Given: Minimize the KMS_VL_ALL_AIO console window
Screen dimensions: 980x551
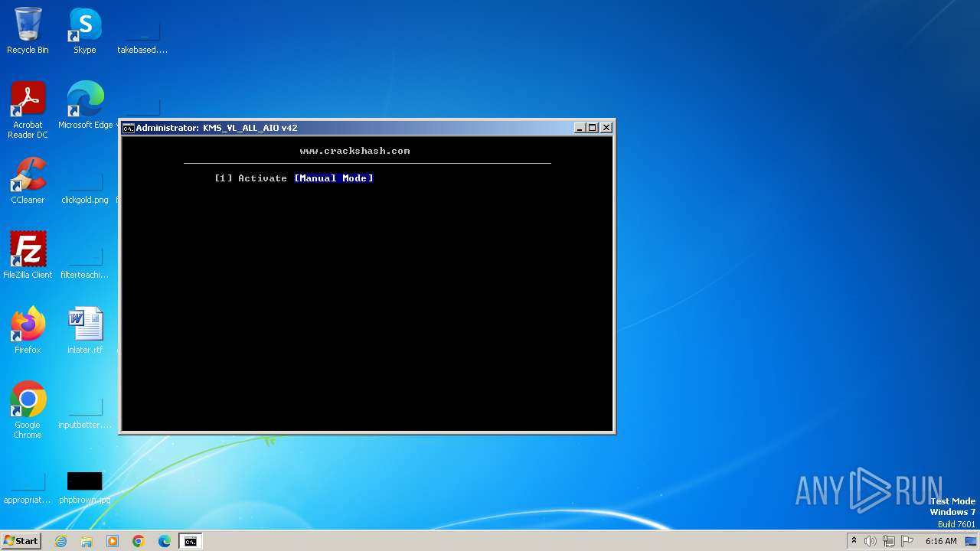Looking at the screenshot, I should (x=580, y=128).
